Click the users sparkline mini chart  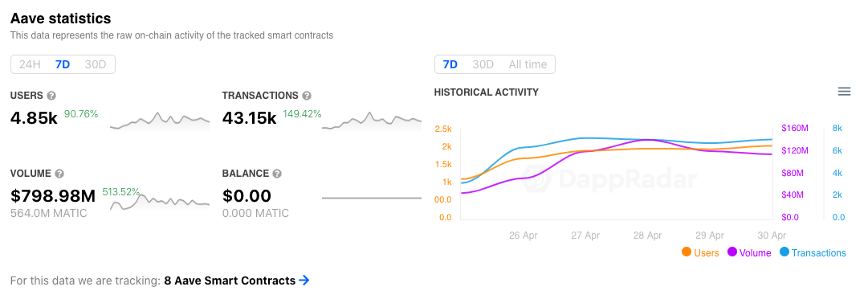pyautogui.click(x=160, y=121)
